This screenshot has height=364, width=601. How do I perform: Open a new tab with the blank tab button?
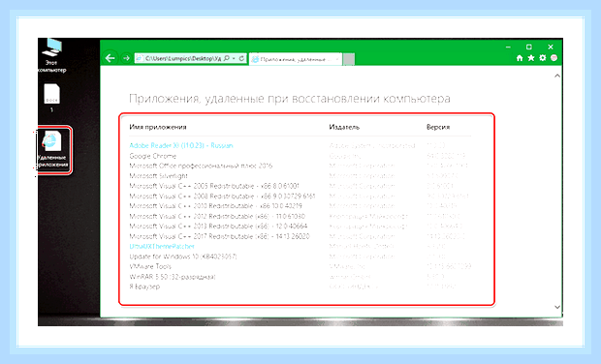348,59
